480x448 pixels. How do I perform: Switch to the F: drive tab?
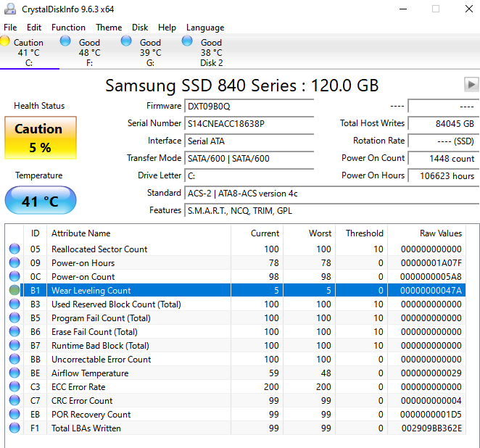point(89,52)
